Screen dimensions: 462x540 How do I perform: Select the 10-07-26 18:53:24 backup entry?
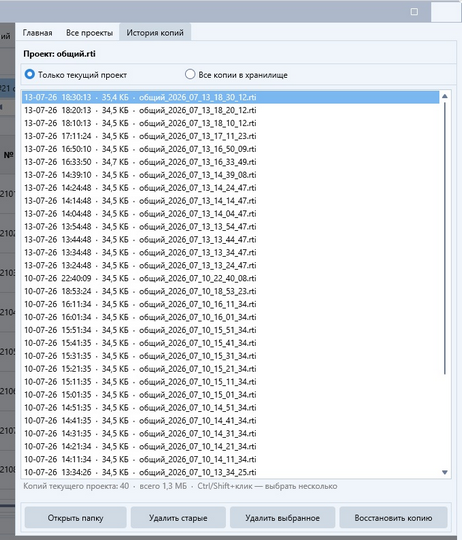(x=230, y=291)
